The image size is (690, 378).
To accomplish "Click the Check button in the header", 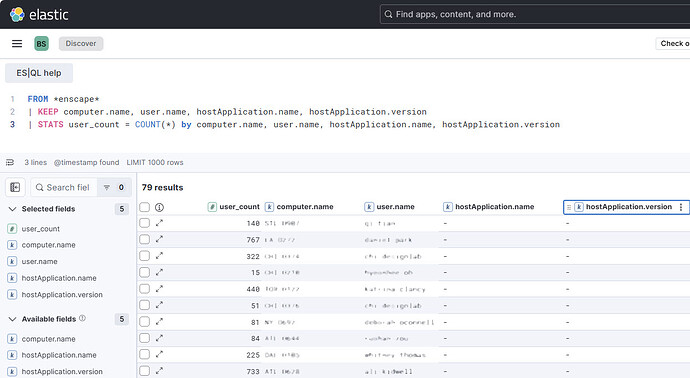I will point(673,44).
